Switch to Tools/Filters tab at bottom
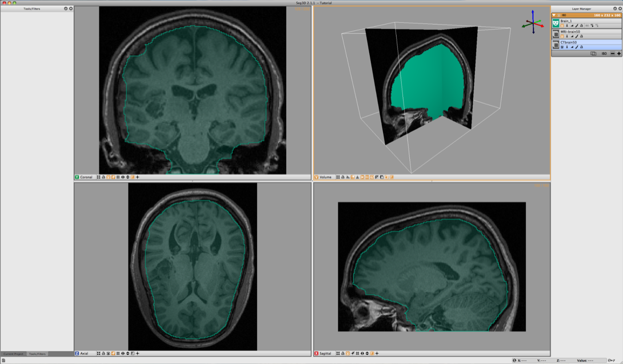Viewport: 623px width, 364px height. [37, 354]
